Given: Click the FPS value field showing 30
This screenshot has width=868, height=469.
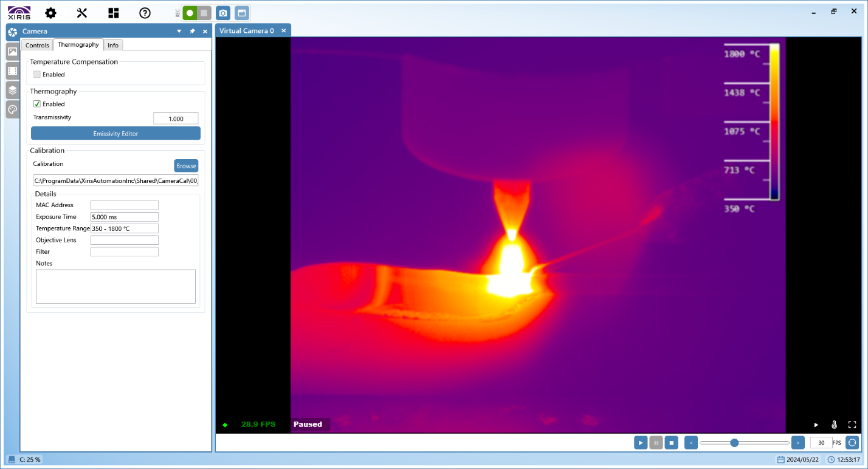Looking at the screenshot, I should 821,443.
